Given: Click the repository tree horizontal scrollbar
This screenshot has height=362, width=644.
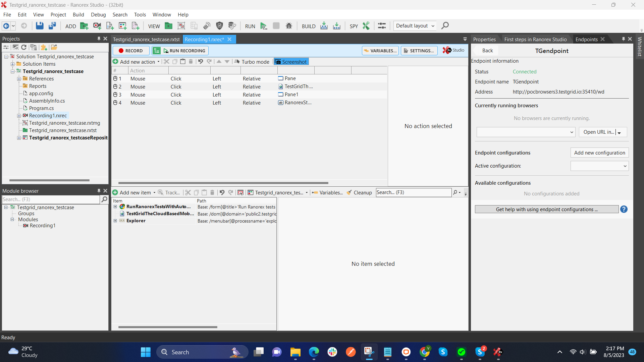Looking at the screenshot, I should pyautogui.click(x=168, y=327).
